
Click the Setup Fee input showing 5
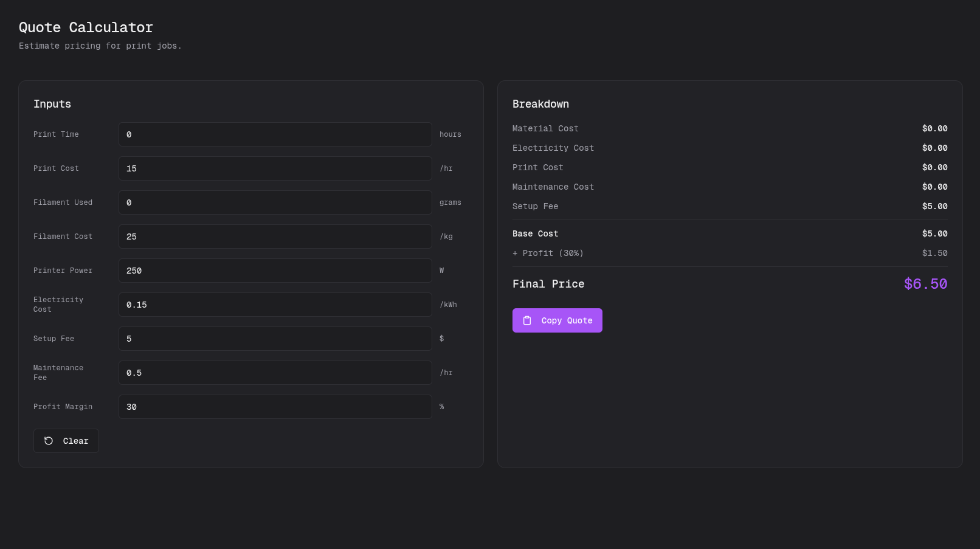275,339
